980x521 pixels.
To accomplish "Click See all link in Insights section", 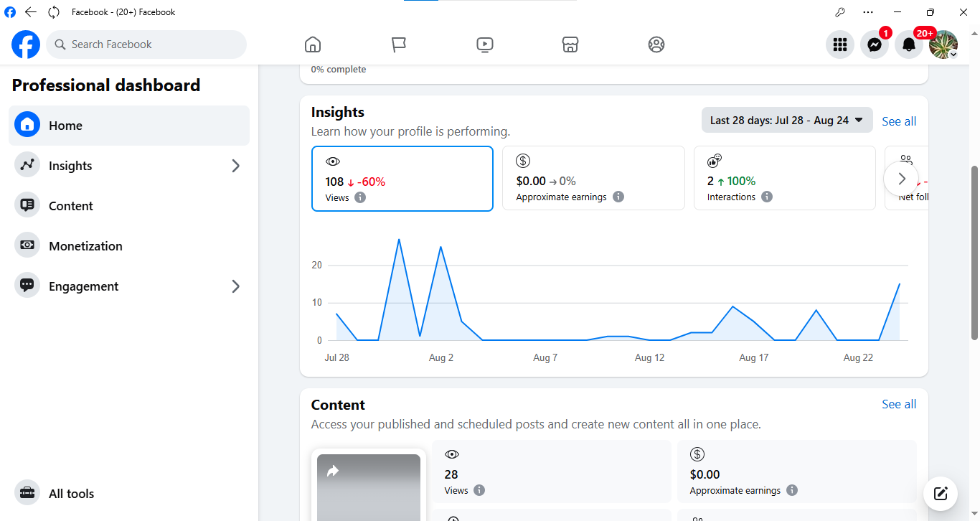I will (899, 121).
